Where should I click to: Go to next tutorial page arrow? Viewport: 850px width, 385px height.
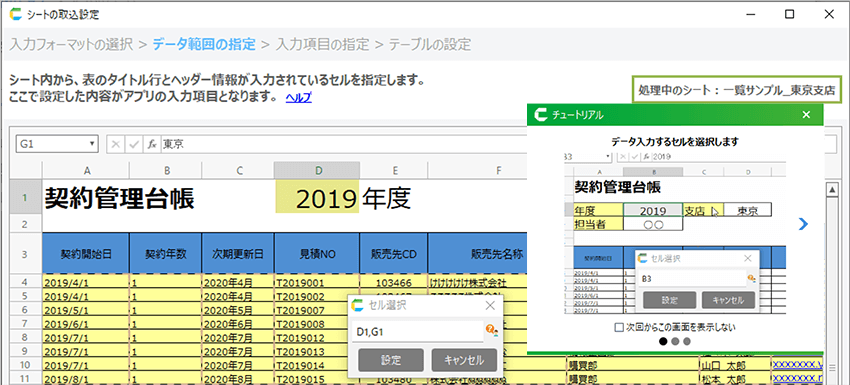click(803, 224)
